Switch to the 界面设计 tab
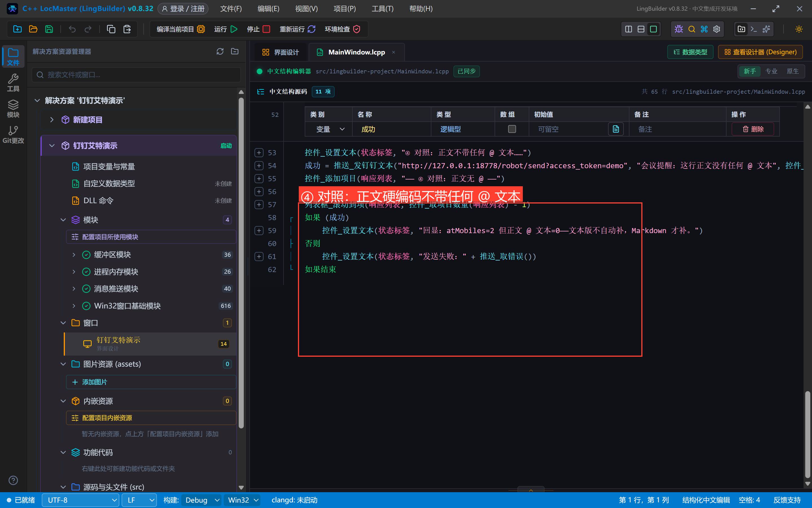The width and height of the screenshot is (812, 508). [280, 52]
